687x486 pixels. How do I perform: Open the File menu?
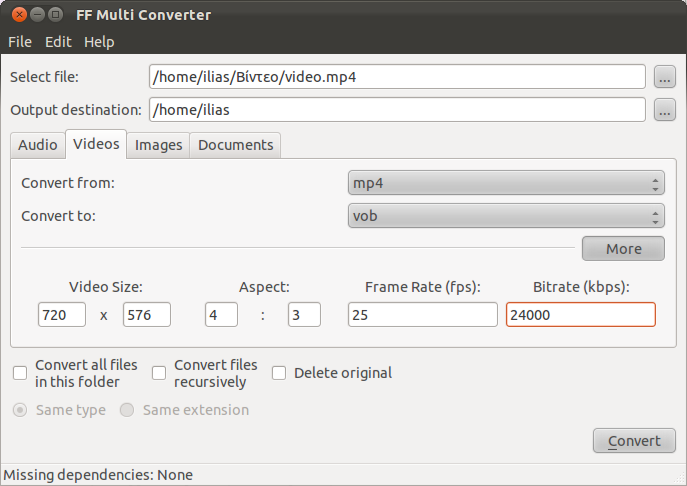[x=20, y=42]
